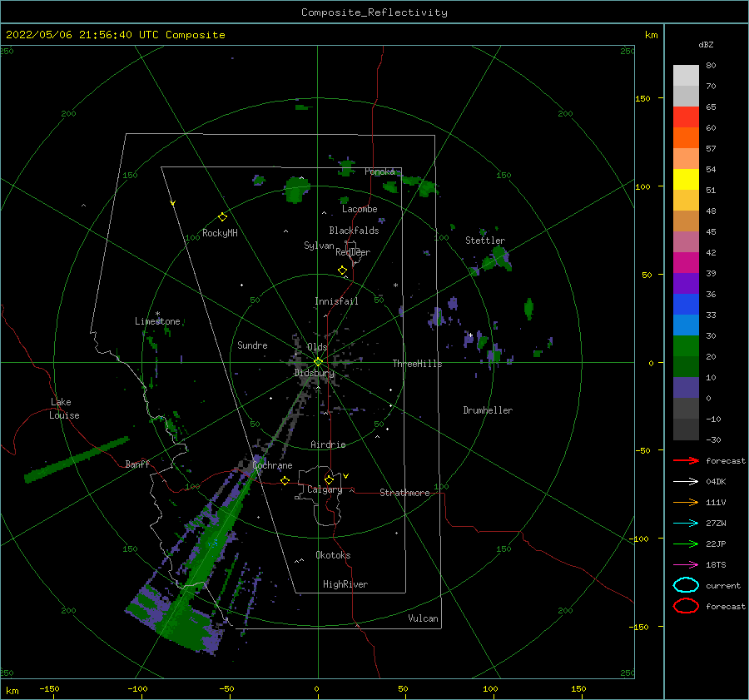The height and width of the screenshot is (700, 749).
Task: Click the Lake Louise label
Action: [x=64, y=409]
